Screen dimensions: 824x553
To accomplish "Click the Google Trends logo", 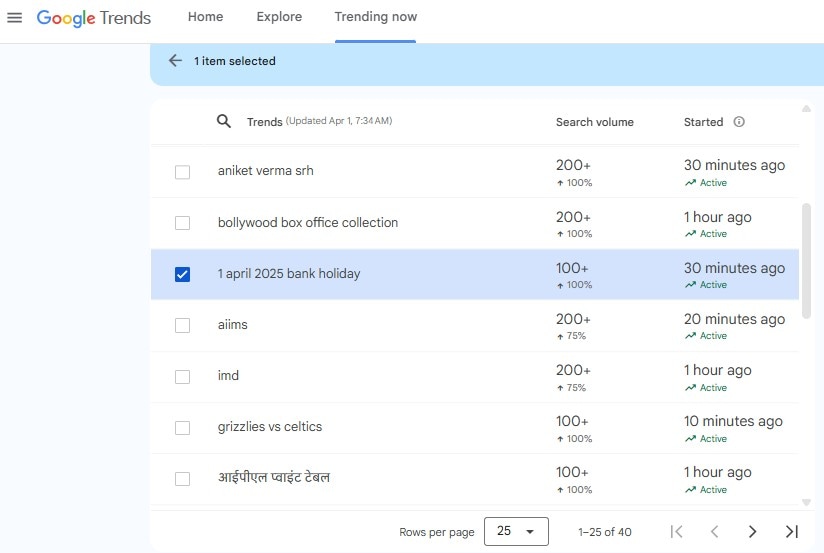I will click(x=94, y=18).
